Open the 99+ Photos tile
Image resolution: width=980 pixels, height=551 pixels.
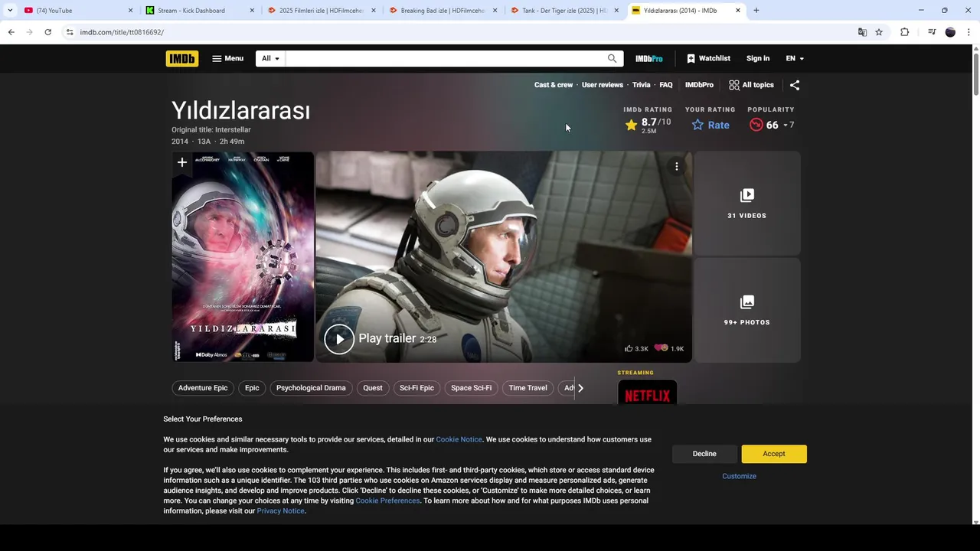click(x=747, y=310)
